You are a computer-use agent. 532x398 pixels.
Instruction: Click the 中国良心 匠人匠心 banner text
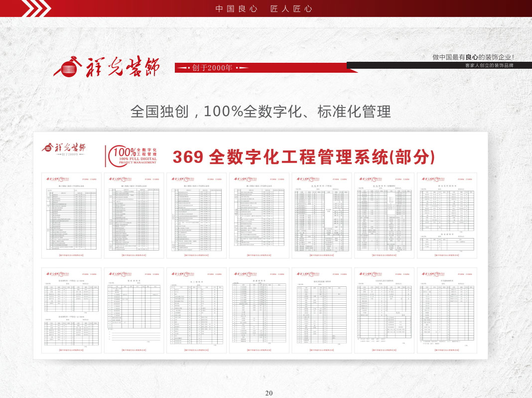point(264,8)
